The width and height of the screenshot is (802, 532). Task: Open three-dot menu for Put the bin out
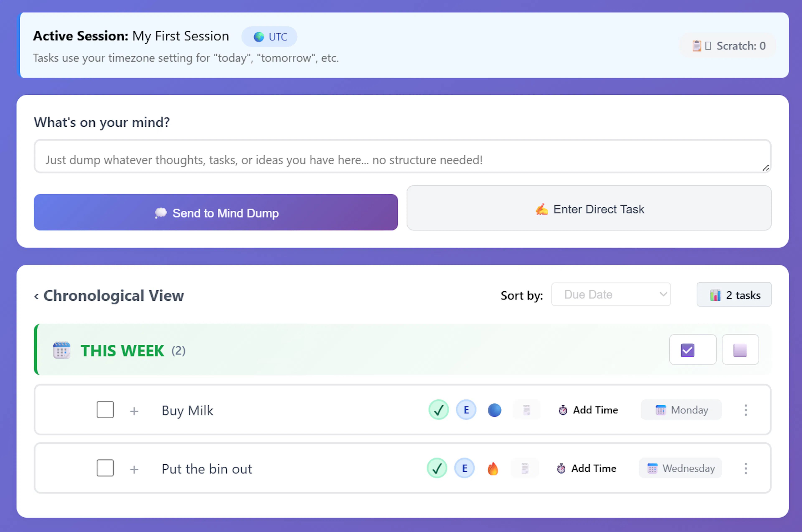tap(746, 469)
